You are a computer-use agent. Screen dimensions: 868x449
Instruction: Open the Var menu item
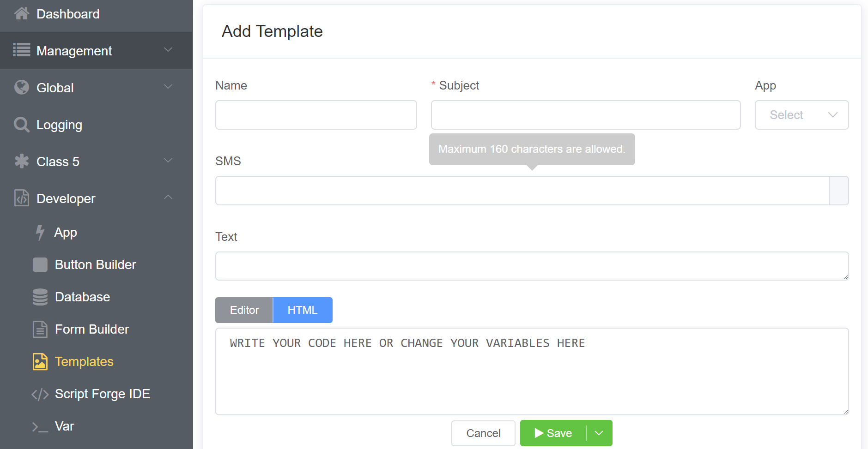tap(64, 426)
